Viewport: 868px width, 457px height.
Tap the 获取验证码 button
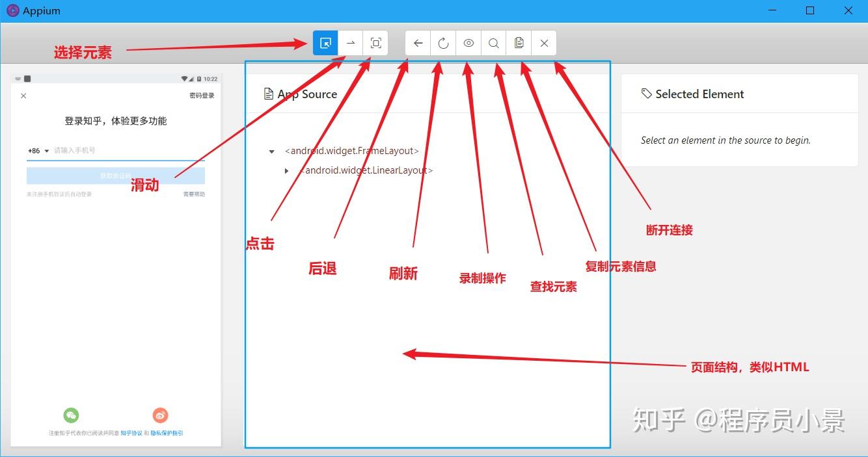(x=116, y=176)
